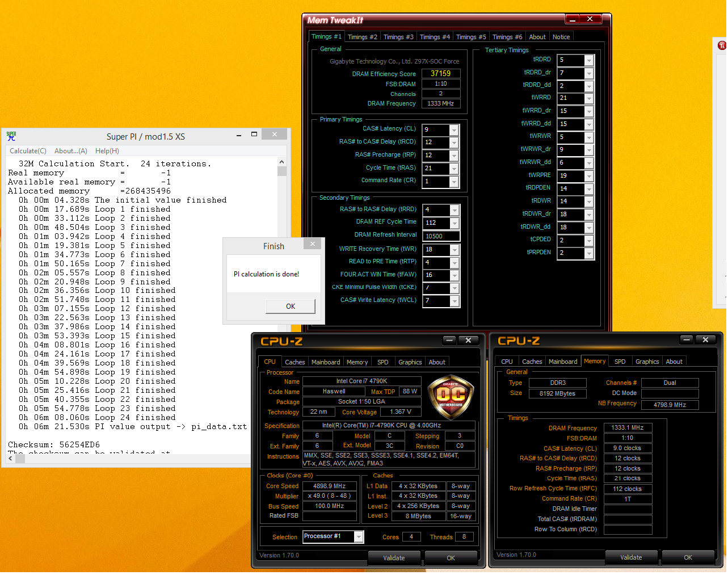The height and width of the screenshot is (575, 728).
Task: Click the Super PI vertical scrollbar up arrow
Action: [x=282, y=162]
